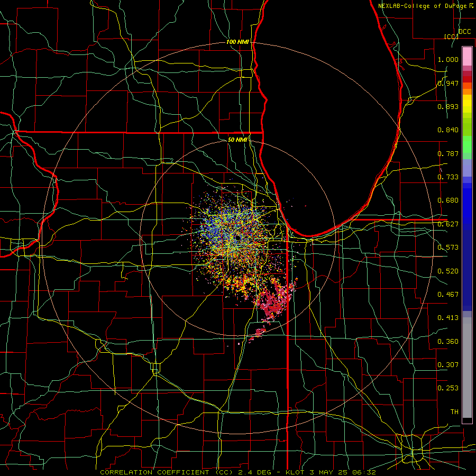Click the large crimson echo cluster southeast of radar
Screen dimensions: 476x476
point(274,299)
